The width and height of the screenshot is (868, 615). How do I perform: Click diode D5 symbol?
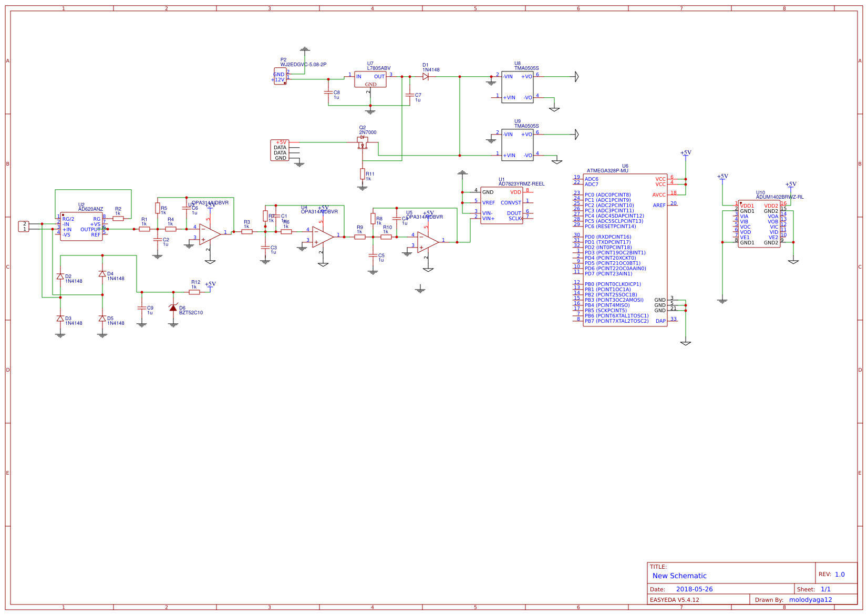pos(102,319)
